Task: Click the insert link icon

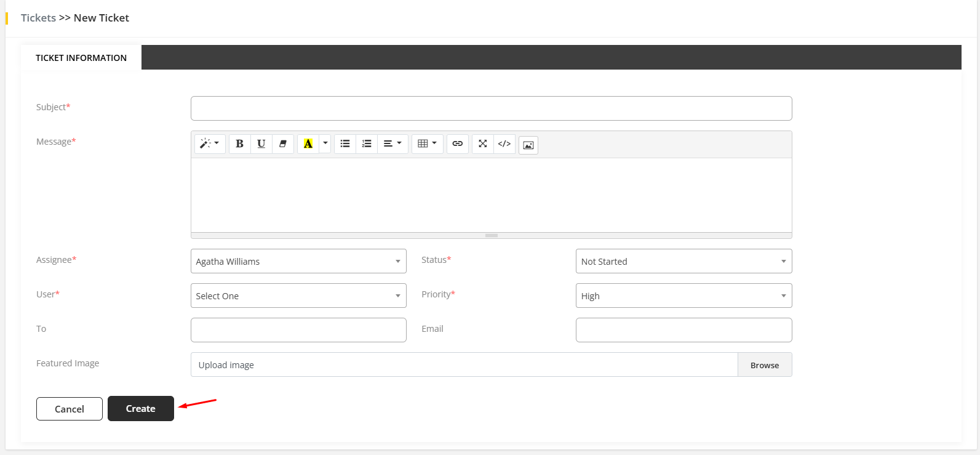Action: coord(457,144)
